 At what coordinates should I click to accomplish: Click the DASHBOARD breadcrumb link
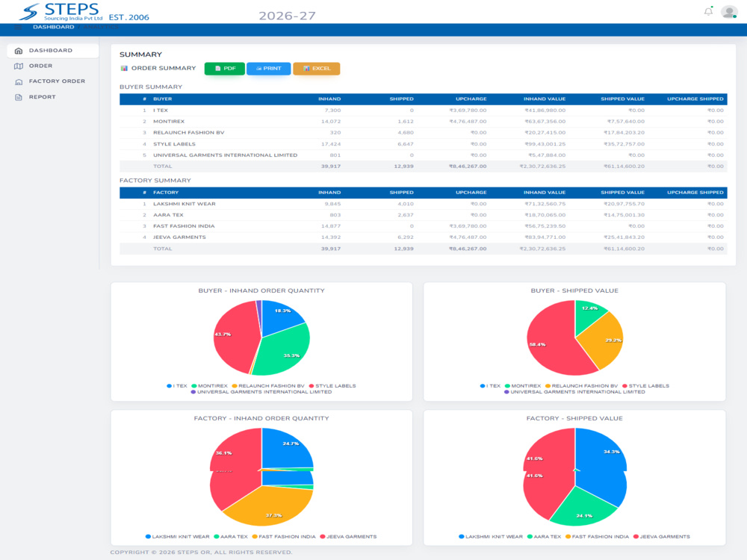pos(53,27)
